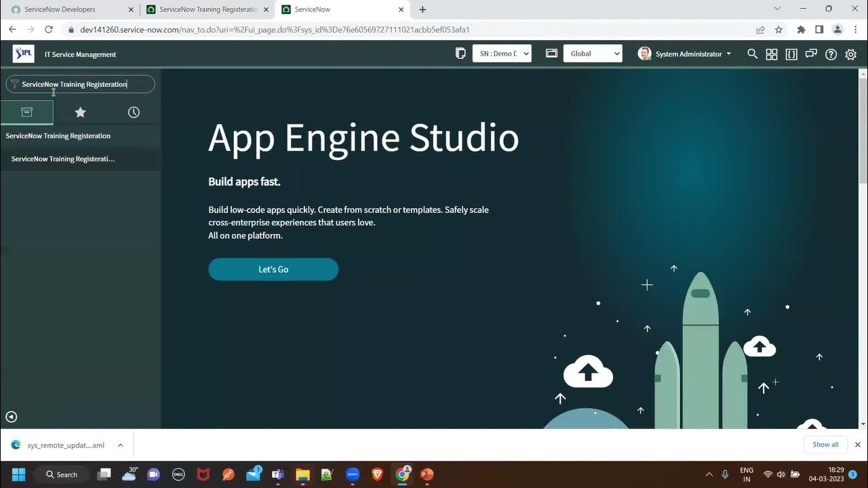Switch to All Applications navigator tab
The height and width of the screenshot is (488, 868).
(26, 112)
